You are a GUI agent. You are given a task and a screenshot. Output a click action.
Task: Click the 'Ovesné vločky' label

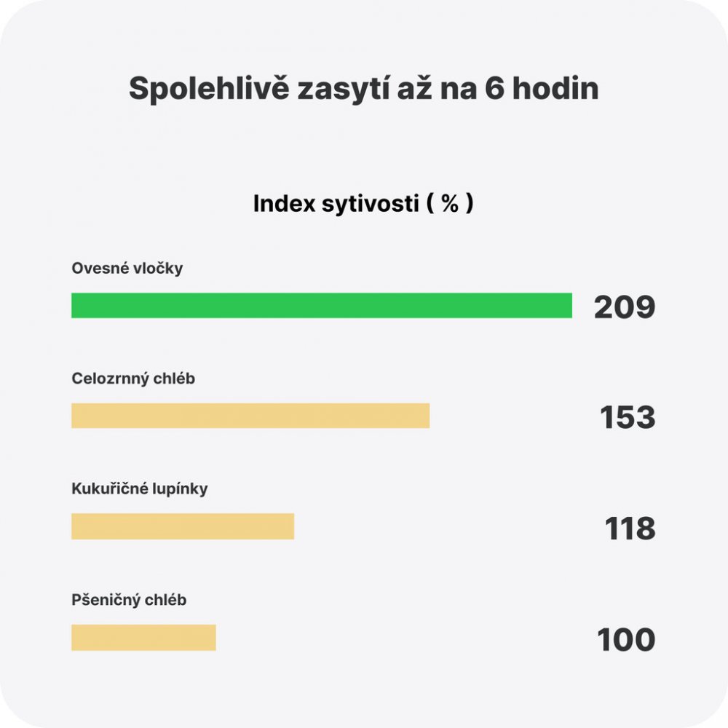tap(127, 269)
